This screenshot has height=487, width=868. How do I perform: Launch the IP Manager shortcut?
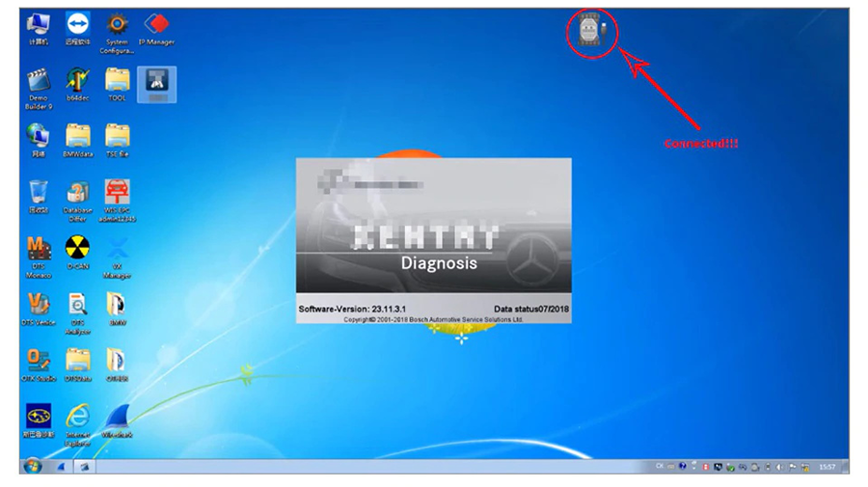coord(156,29)
